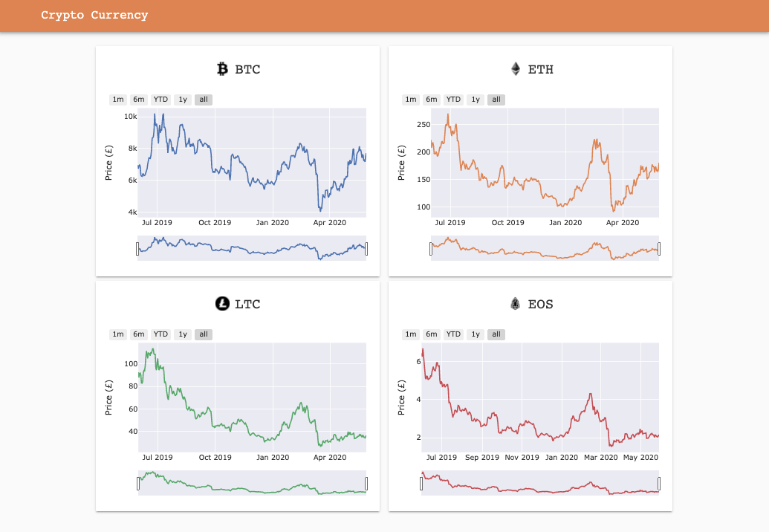Switch EOS chart to 1y range
769x532 pixels.
click(476, 334)
